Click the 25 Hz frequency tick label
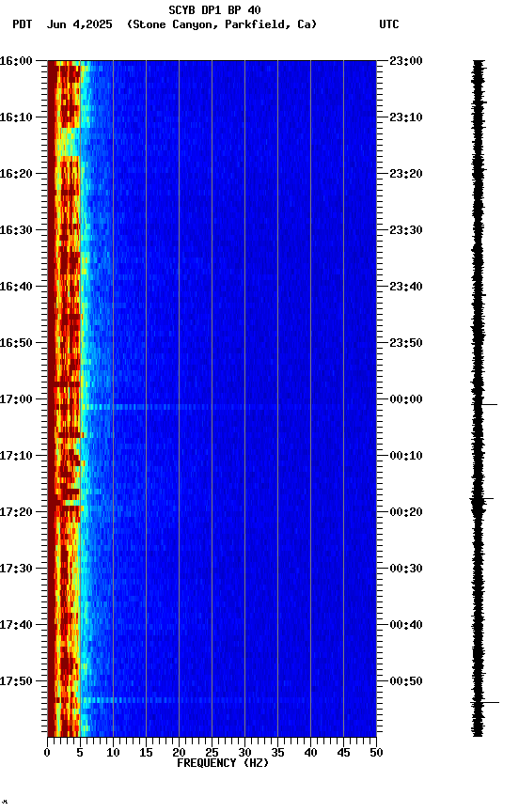The height and width of the screenshot is (812, 519). pos(212,753)
